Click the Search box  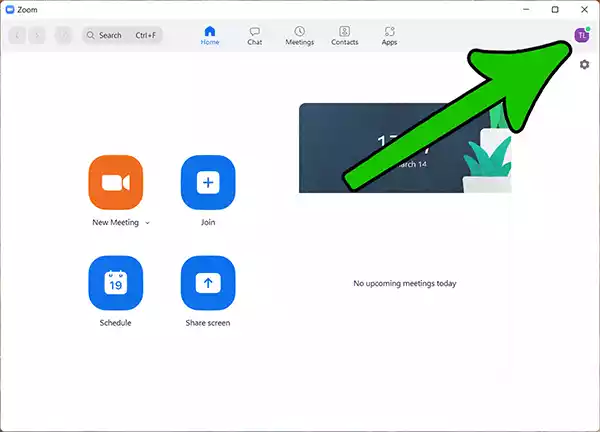tap(122, 35)
